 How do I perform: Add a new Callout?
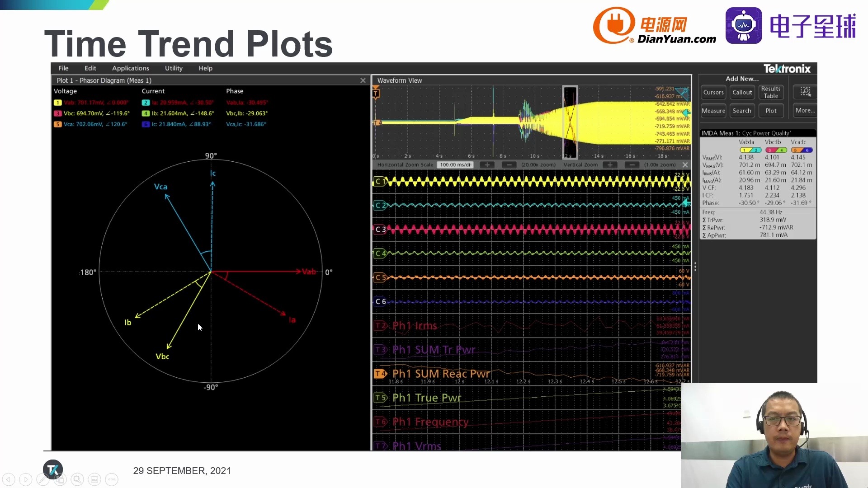coord(742,92)
